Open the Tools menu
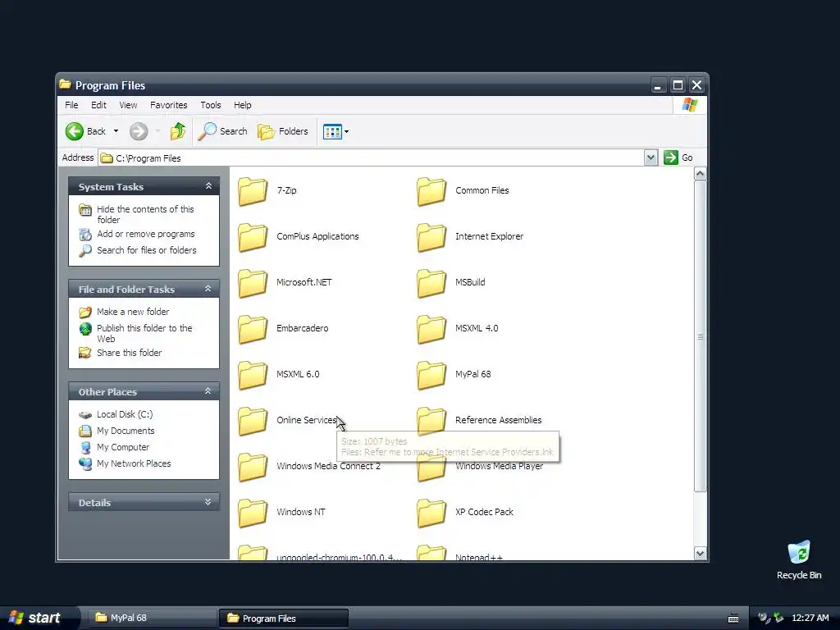 point(211,105)
